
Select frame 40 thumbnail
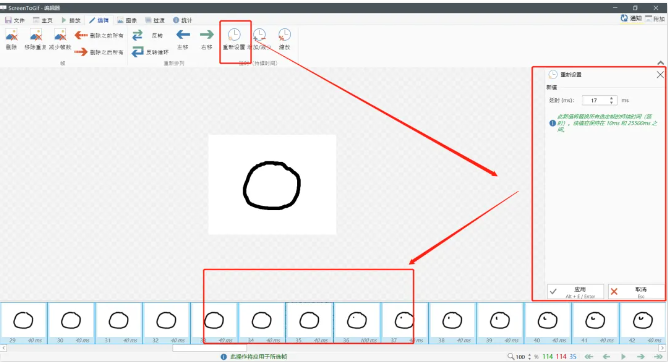tap(548, 323)
